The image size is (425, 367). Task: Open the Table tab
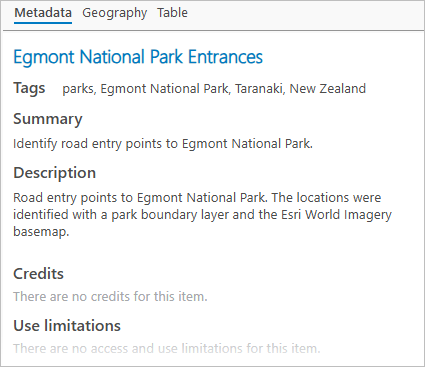pyautogui.click(x=172, y=13)
